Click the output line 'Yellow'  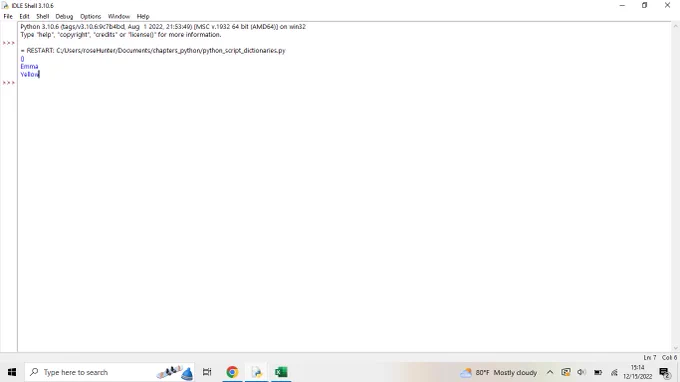click(x=29, y=75)
